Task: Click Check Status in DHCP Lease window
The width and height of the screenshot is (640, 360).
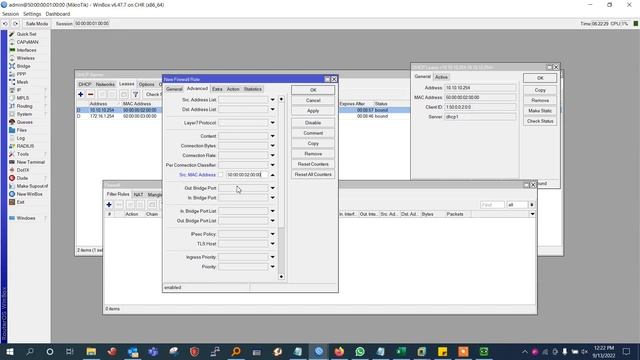Action: 540,121
